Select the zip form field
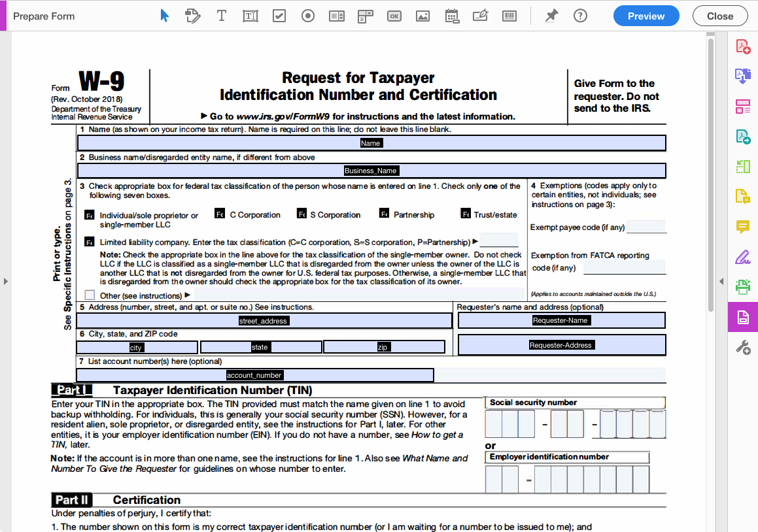Viewport: 758px width, 532px height. pyautogui.click(x=385, y=347)
